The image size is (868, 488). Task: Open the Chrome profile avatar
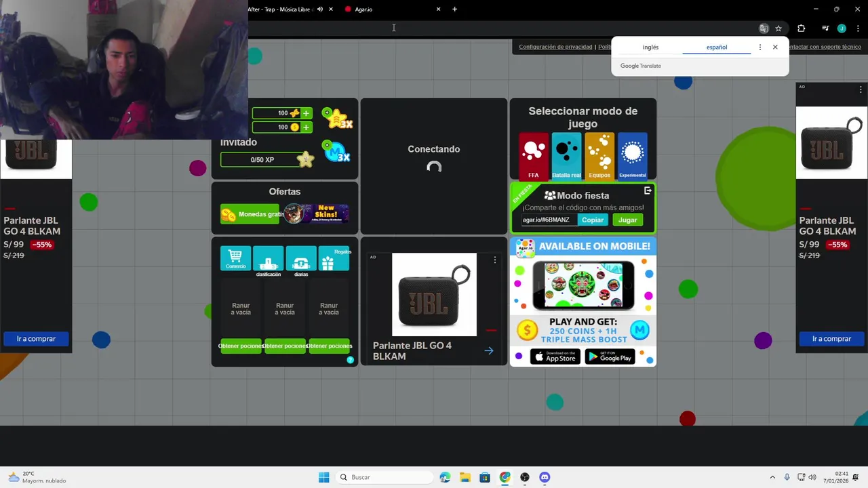pyautogui.click(x=842, y=28)
